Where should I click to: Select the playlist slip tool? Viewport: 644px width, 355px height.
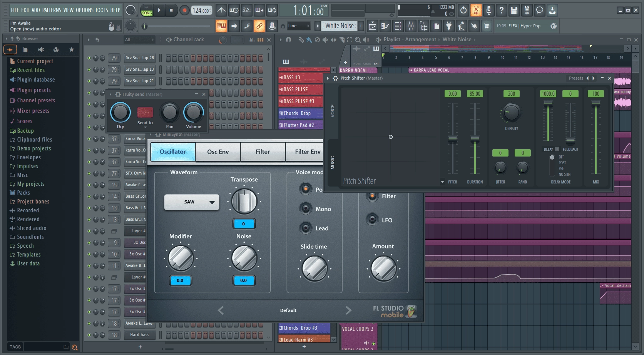click(333, 40)
